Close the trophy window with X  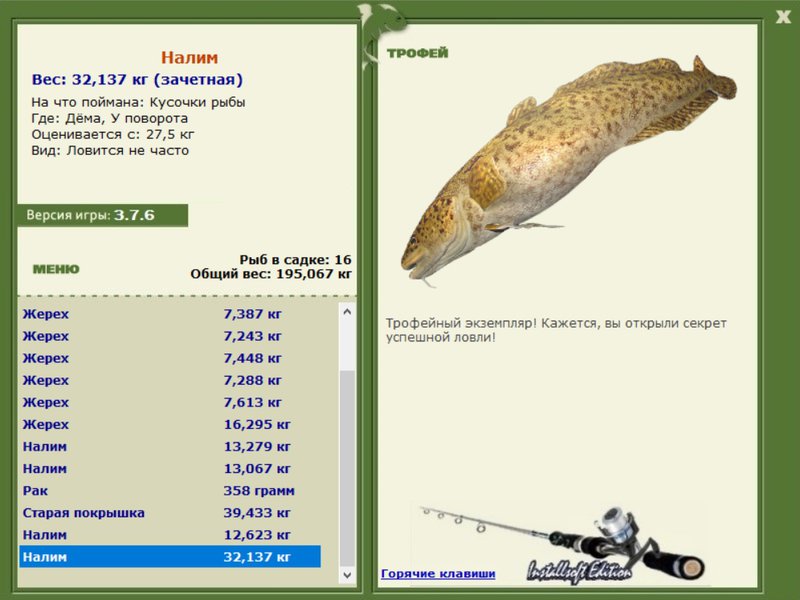coord(783,17)
